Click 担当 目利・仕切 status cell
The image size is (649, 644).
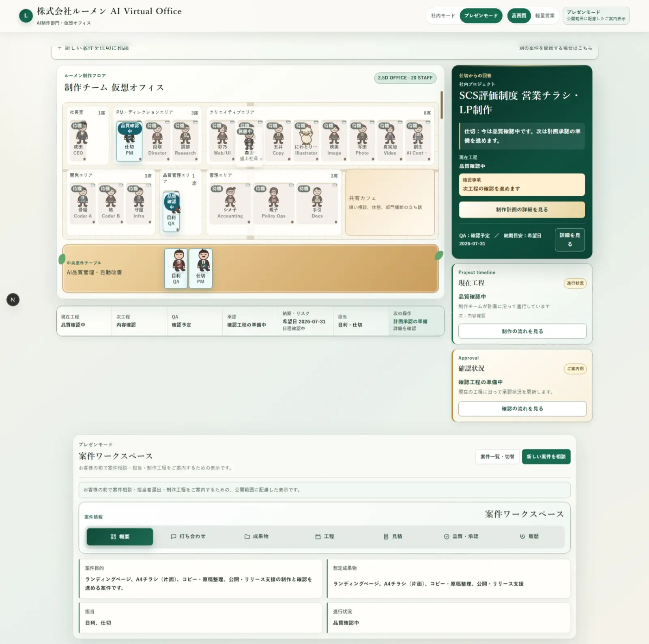tap(361, 321)
